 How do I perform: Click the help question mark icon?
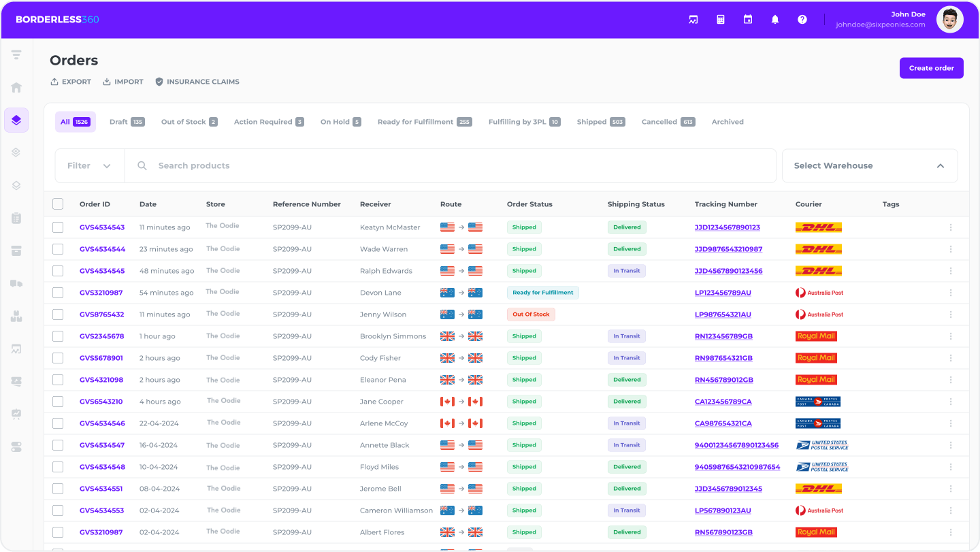[802, 20]
